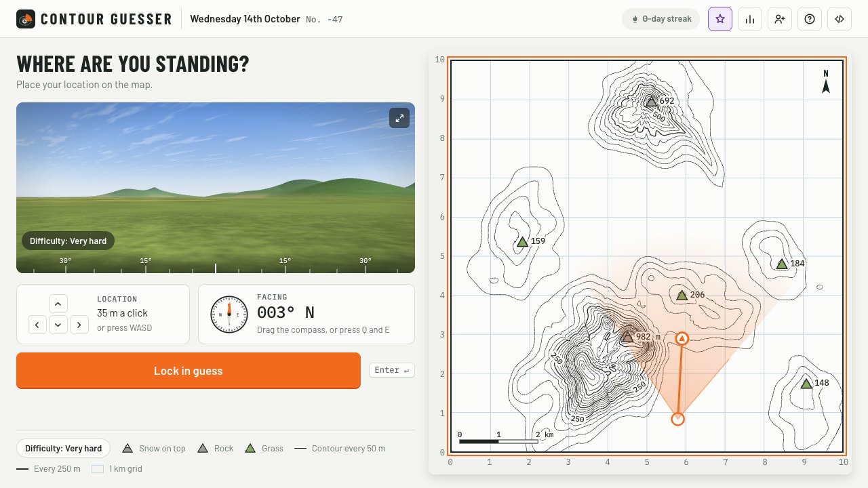This screenshot has width=868, height=488.
Task: Click the Lock in guess button
Action: click(x=189, y=371)
